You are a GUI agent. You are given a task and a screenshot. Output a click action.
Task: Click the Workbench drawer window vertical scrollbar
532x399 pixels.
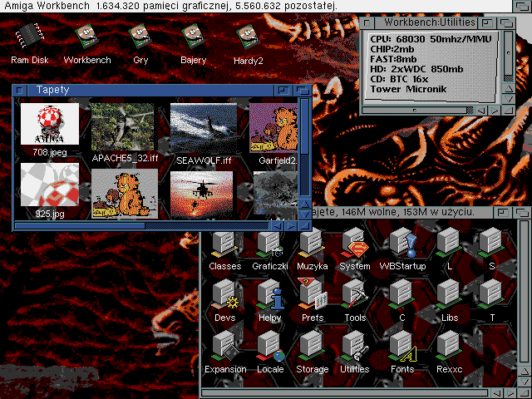525,292
